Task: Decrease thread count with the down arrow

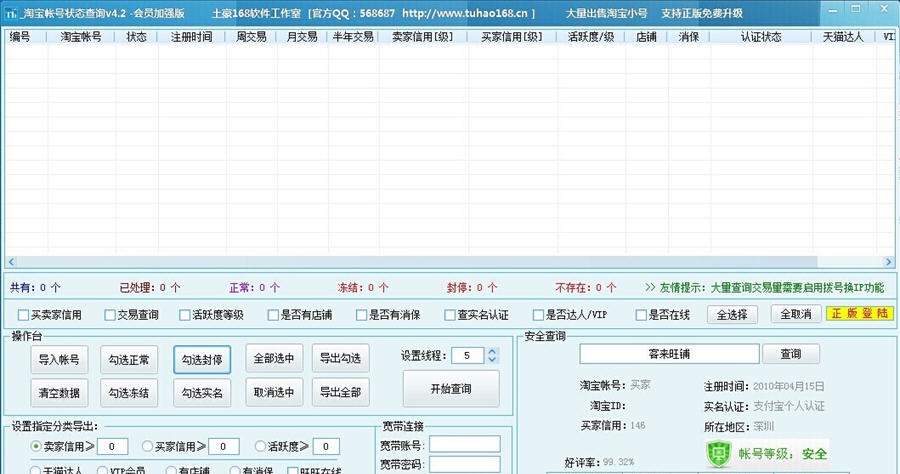Action: pyautogui.click(x=492, y=360)
